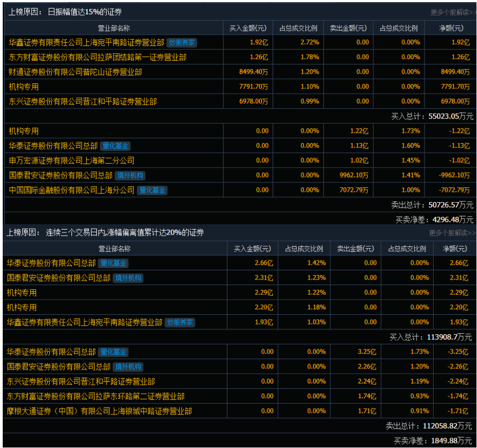Click the -1.71亿 net amount cell

tap(458, 411)
